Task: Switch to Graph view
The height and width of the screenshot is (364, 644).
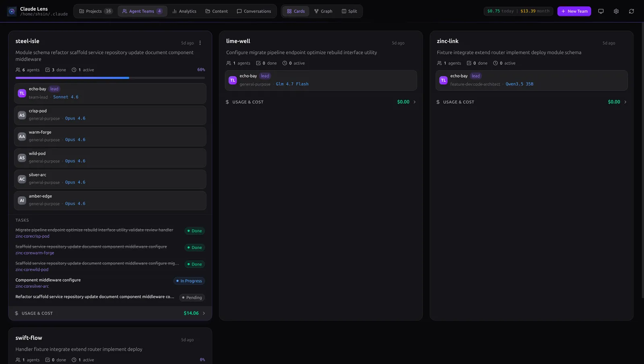Action: 323,11
